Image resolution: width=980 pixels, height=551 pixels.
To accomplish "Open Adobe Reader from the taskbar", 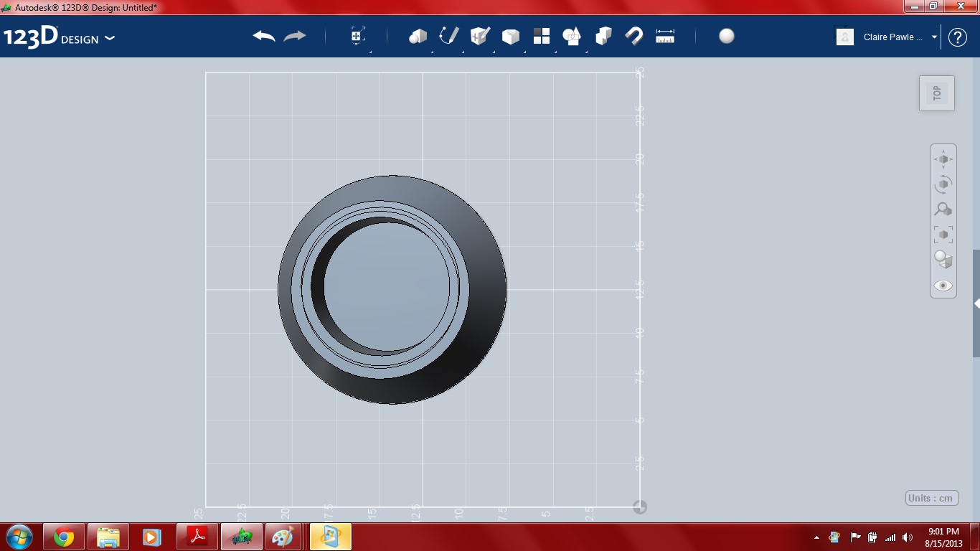I will coord(197,537).
